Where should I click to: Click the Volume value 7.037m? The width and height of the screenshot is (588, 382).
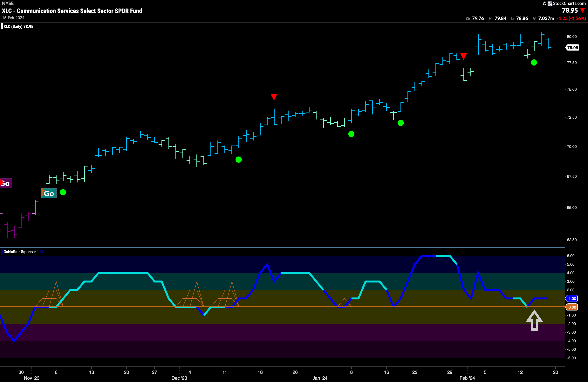pyautogui.click(x=546, y=18)
